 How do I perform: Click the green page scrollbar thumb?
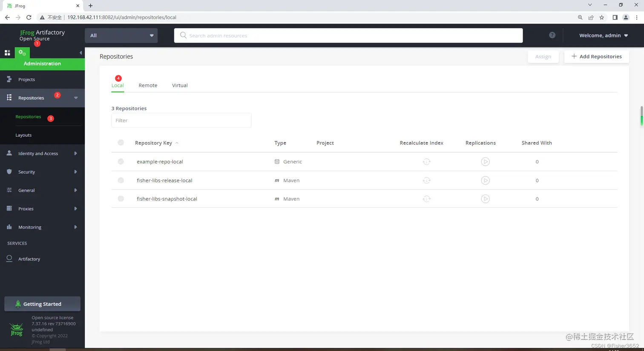point(641,116)
